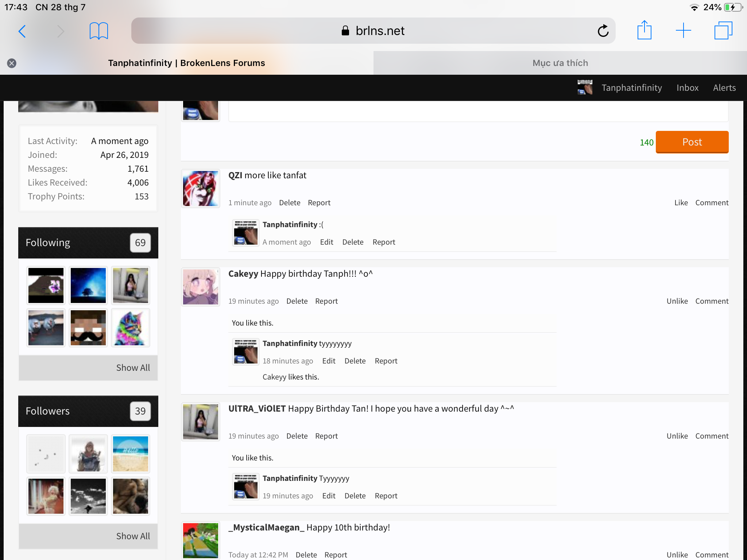Edit the ':(' reply comment
This screenshot has height=560, width=747.
[326, 242]
